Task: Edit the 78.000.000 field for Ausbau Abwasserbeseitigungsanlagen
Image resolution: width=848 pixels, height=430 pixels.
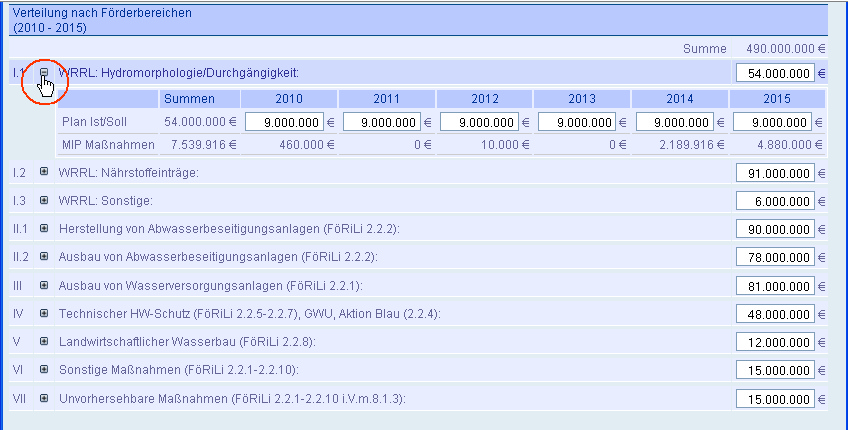Action: [775, 257]
